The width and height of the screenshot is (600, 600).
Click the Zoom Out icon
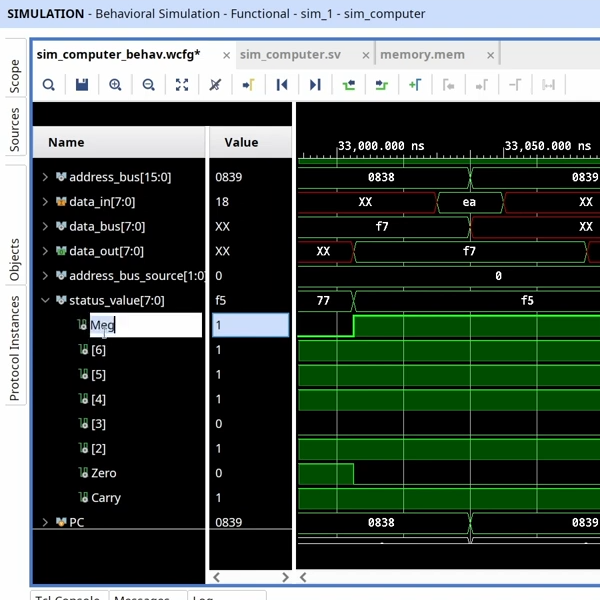148,85
